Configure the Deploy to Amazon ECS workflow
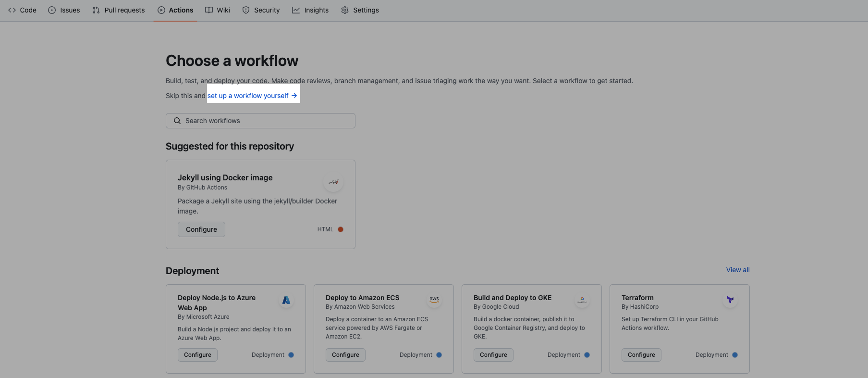The height and width of the screenshot is (378, 868). point(345,355)
